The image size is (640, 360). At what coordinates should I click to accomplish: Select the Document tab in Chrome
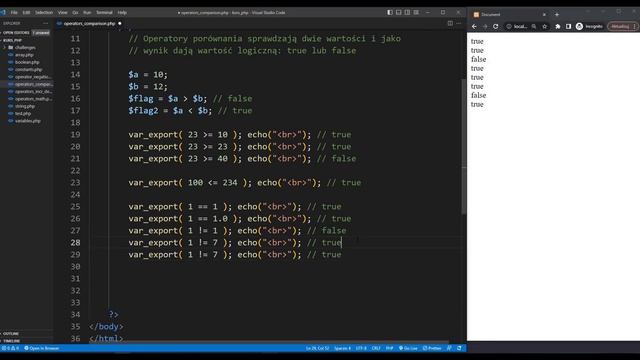tap(508, 14)
